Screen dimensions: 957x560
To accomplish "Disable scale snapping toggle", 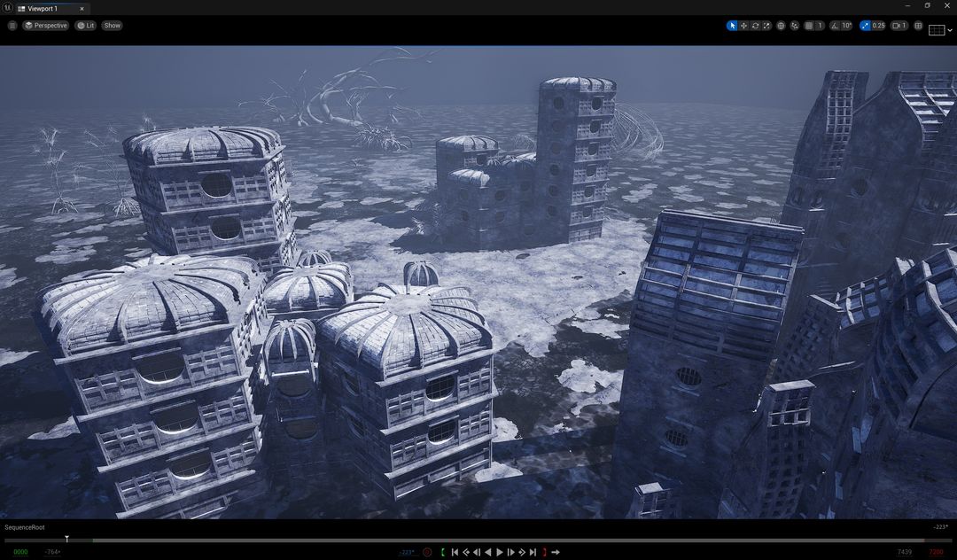I will coord(866,26).
